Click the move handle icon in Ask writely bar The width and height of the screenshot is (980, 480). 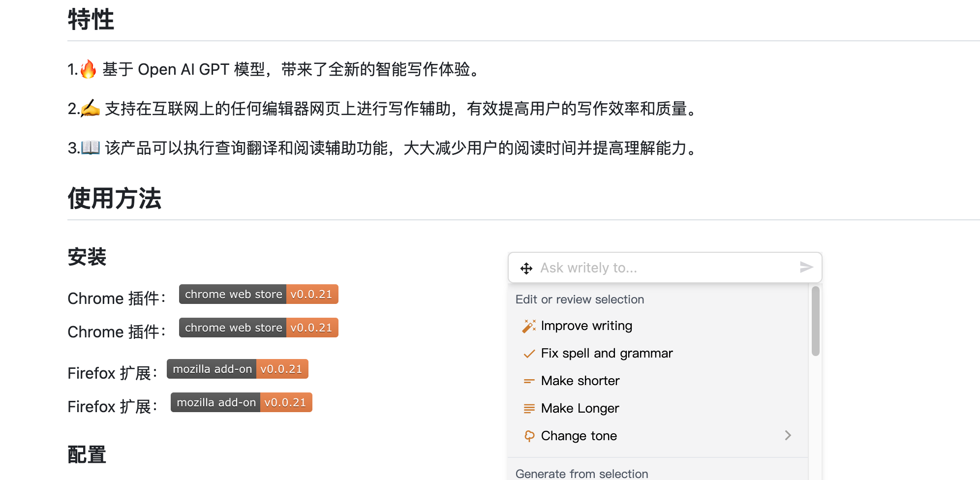(526, 268)
